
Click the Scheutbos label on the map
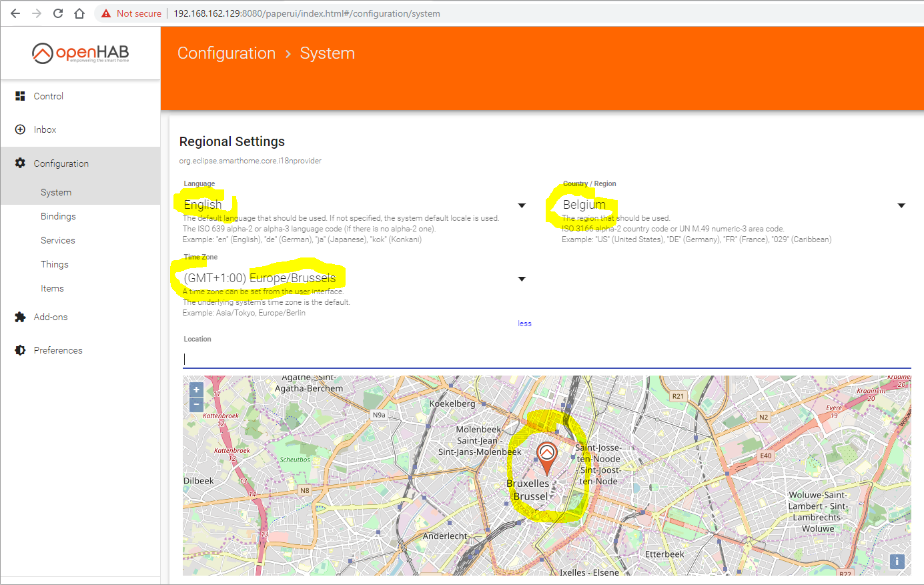pyautogui.click(x=295, y=460)
